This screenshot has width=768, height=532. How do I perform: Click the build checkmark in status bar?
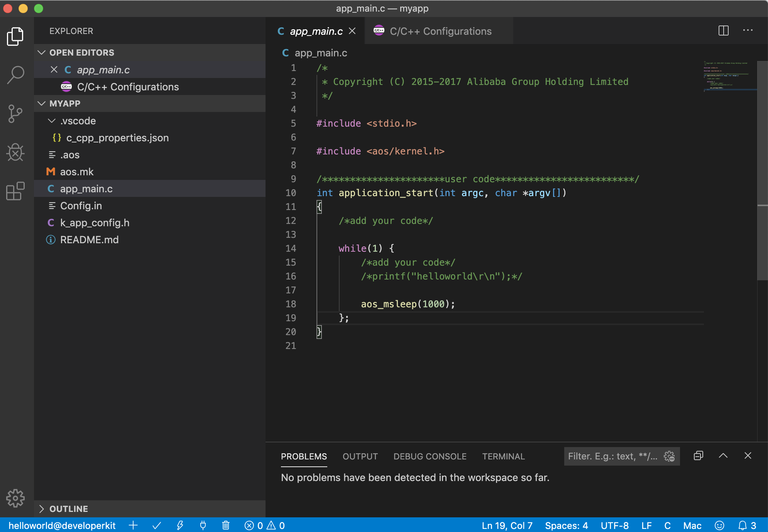(157, 525)
